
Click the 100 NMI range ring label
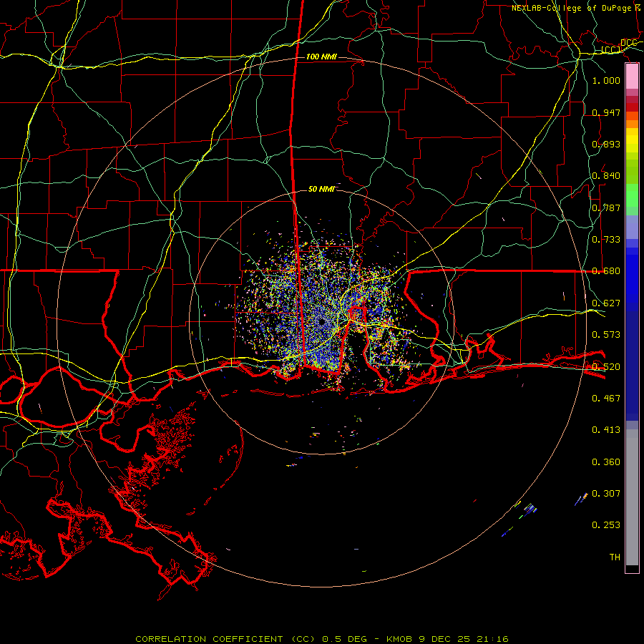click(x=321, y=57)
